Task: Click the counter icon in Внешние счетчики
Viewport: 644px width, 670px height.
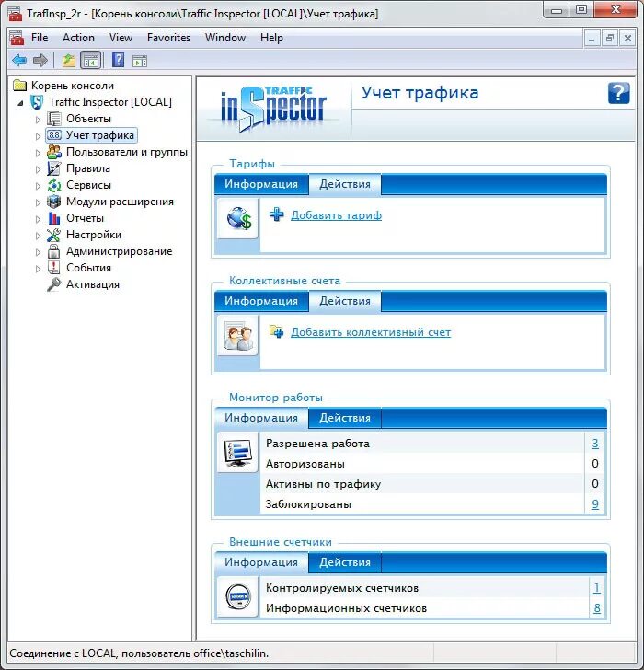Action: pos(238,597)
